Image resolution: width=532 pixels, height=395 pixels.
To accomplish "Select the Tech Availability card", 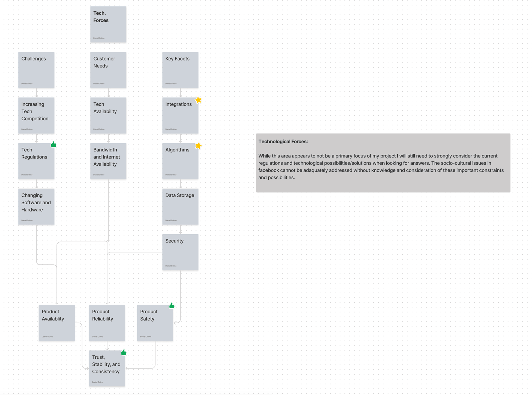I will (x=108, y=116).
